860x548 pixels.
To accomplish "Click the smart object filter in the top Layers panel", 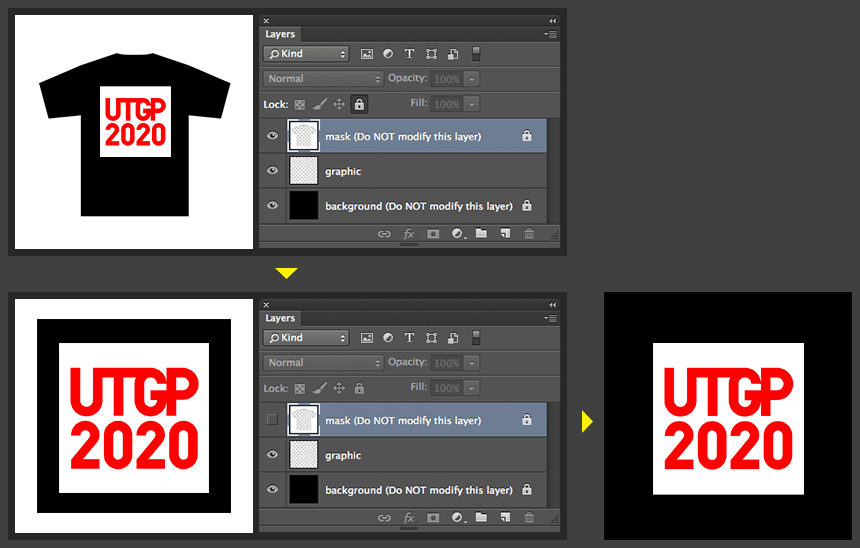I will 453,54.
